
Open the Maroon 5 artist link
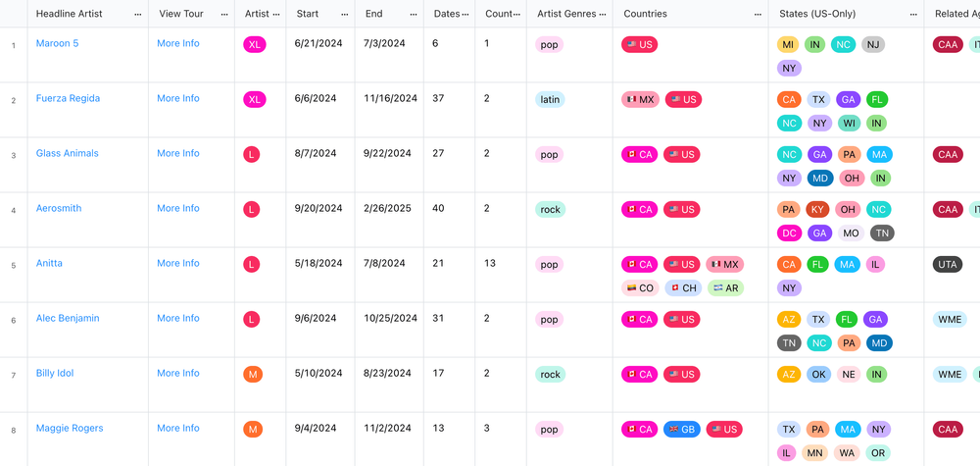[x=57, y=43]
